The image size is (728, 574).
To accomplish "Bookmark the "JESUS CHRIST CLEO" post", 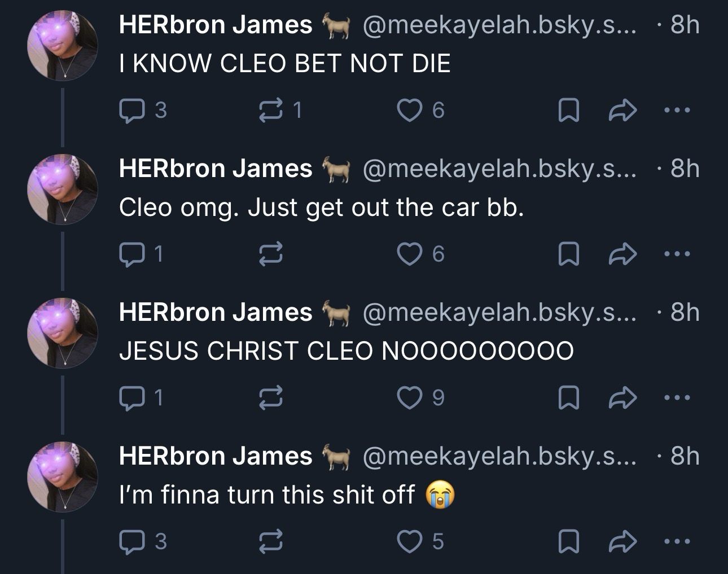I will coord(568,398).
